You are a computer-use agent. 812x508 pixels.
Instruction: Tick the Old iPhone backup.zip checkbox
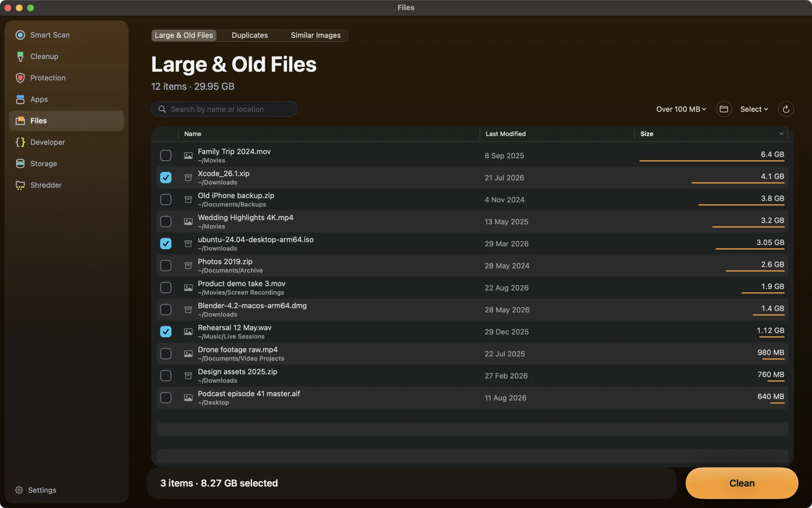(166, 200)
